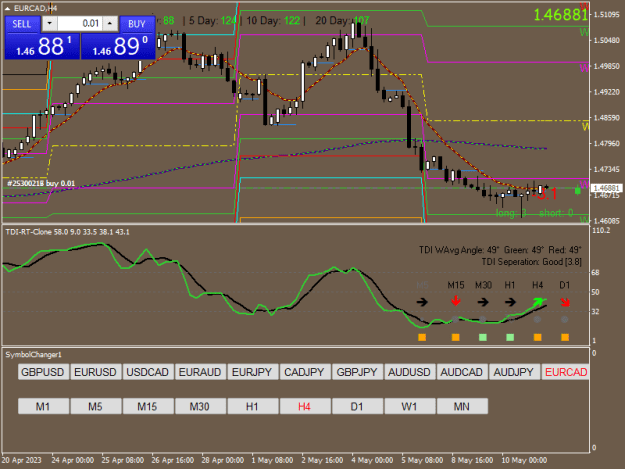Switch symbol to CADJPY
Image resolution: width=625 pixels, height=469 pixels.
pyautogui.click(x=305, y=372)
